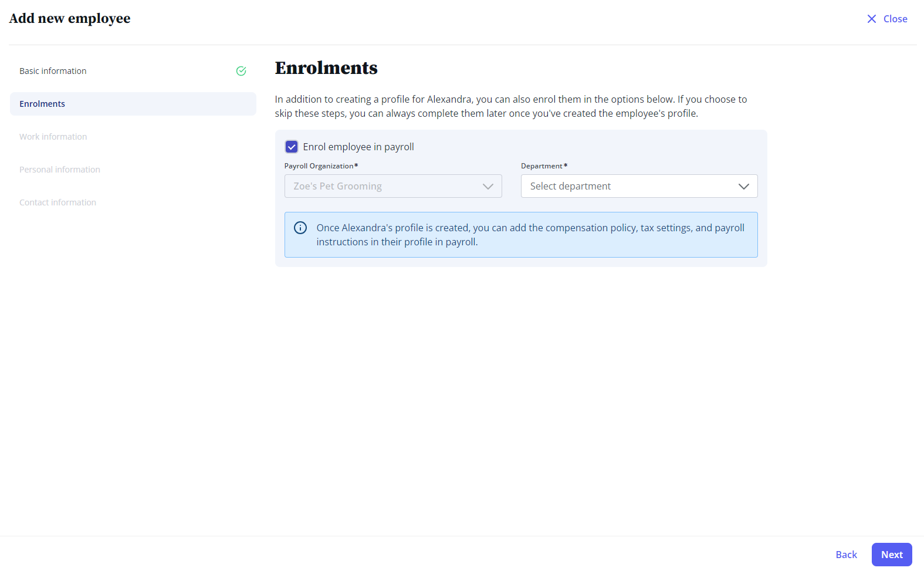Image resolution: width=924 pixels, height=571 pixels.
Task: Select the Enrolments step in sidebar
Action: pos(133,104)
